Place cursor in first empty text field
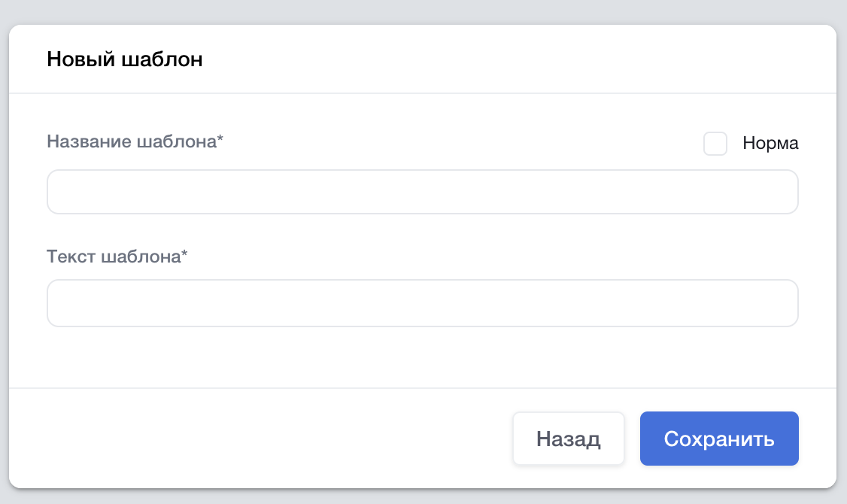Image resolution: width=847 pixels, height=504 pixels. [x=422, y=192]
